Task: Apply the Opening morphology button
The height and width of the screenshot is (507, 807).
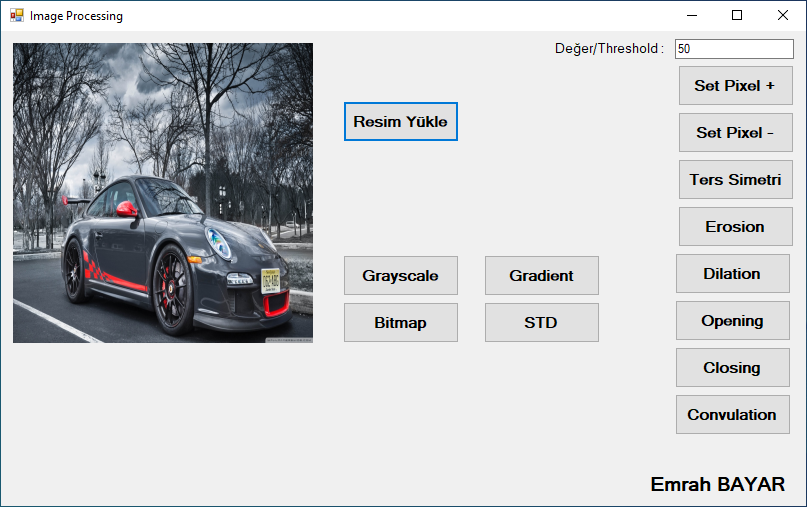Action: (x=732, y=320)
